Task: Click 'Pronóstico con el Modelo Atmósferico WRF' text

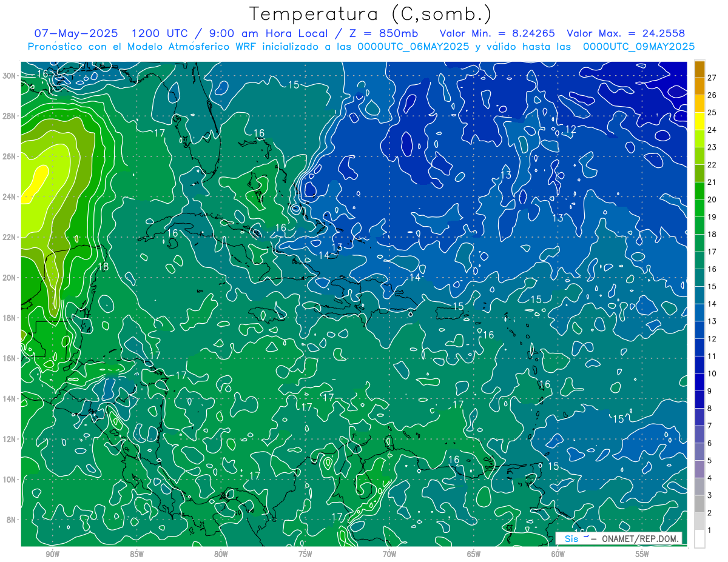Action: click(143, 47)
